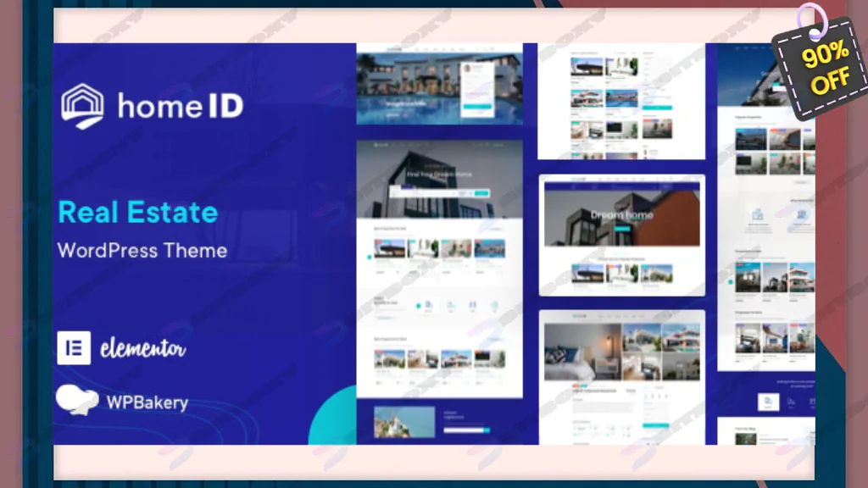
Task: Click the "WPBakery" label text
Action: 147,402
